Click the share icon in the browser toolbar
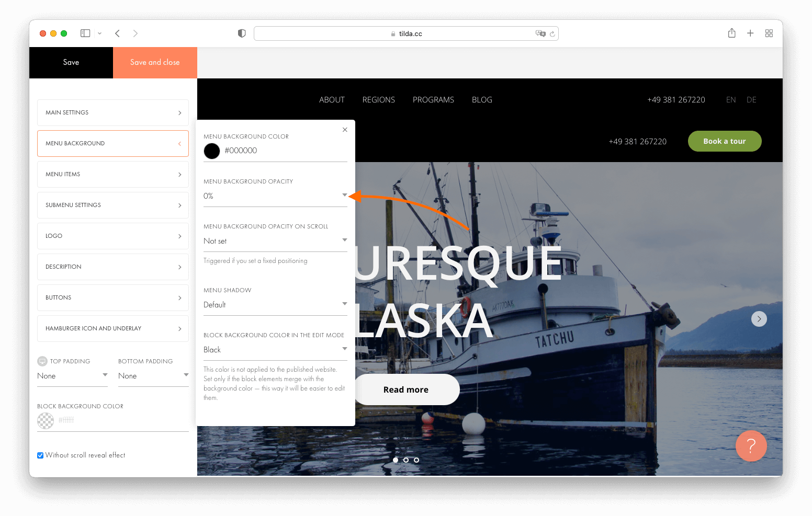The height and width of the screenshot is (516, 812). point(731,33)
